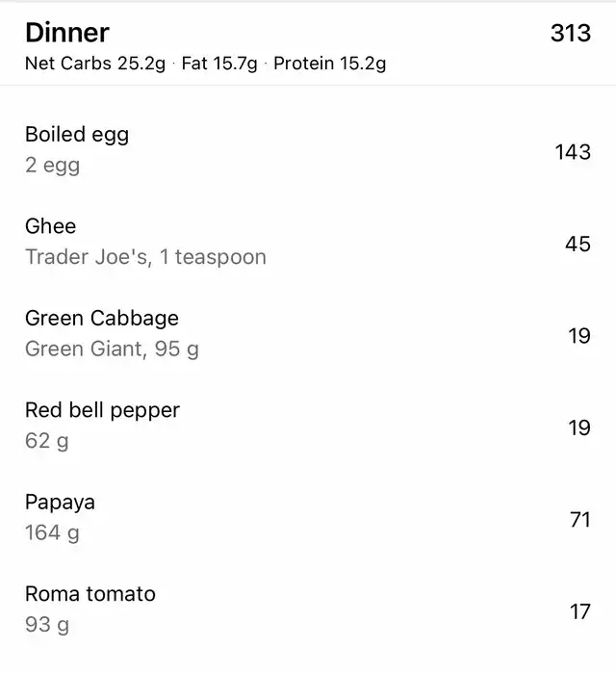Open the Ghee food entry
The height and width of the screenshot is (673, 616).
click(x=50, y=226)
